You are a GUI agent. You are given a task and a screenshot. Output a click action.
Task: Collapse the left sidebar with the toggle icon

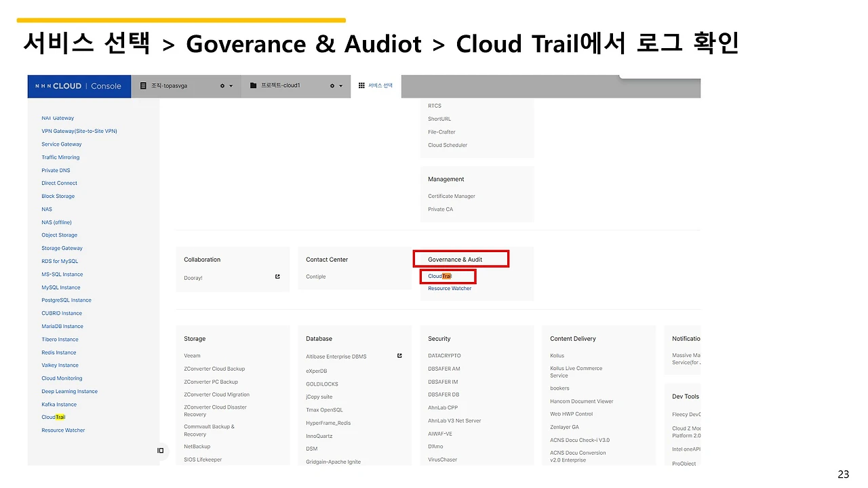pyautogui.click(x=161, y=451)
